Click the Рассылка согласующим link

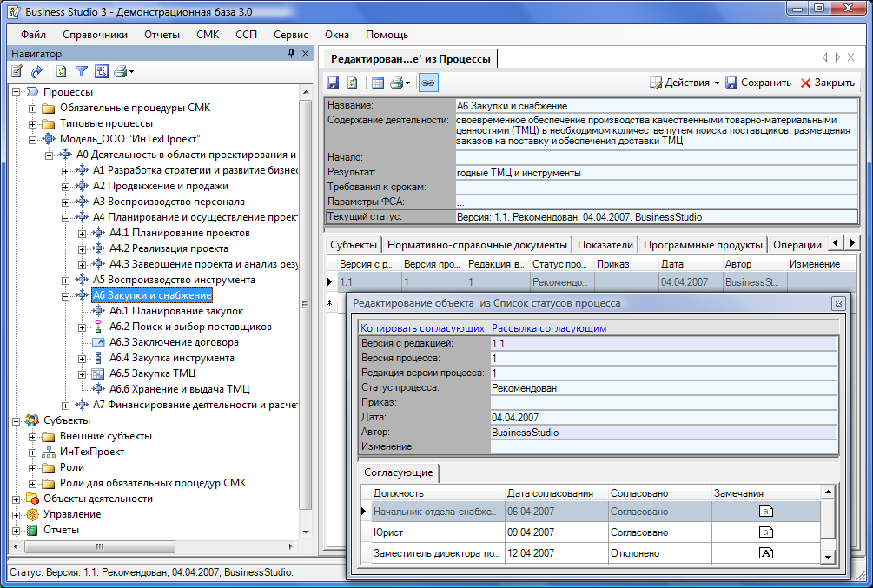(548, 328)
